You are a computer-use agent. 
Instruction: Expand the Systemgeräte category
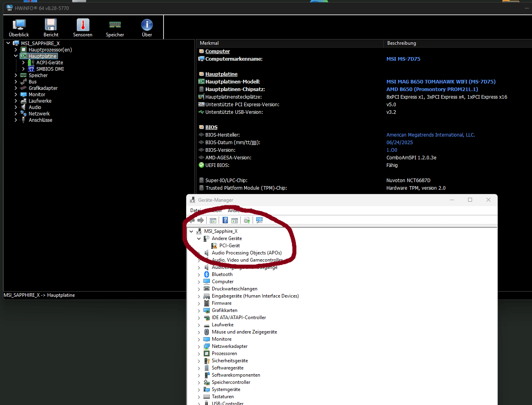(x=199, y=389)
